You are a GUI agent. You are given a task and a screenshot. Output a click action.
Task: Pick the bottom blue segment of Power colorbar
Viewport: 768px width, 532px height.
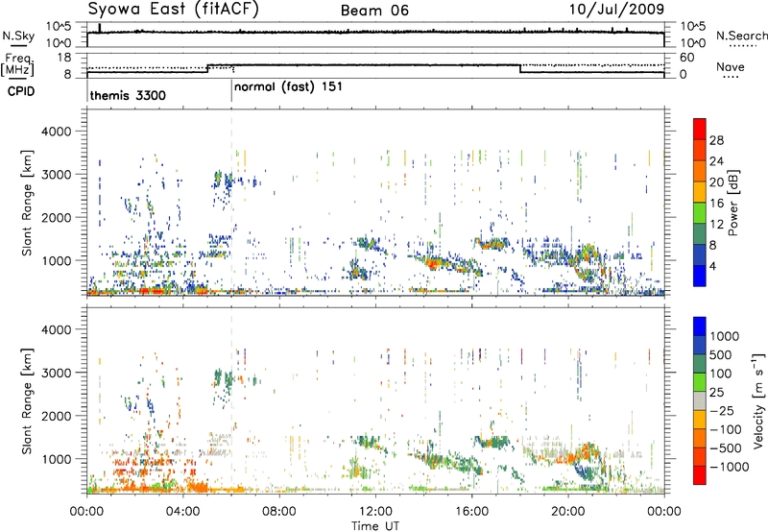pyautogui.click(x=700, y=276)
